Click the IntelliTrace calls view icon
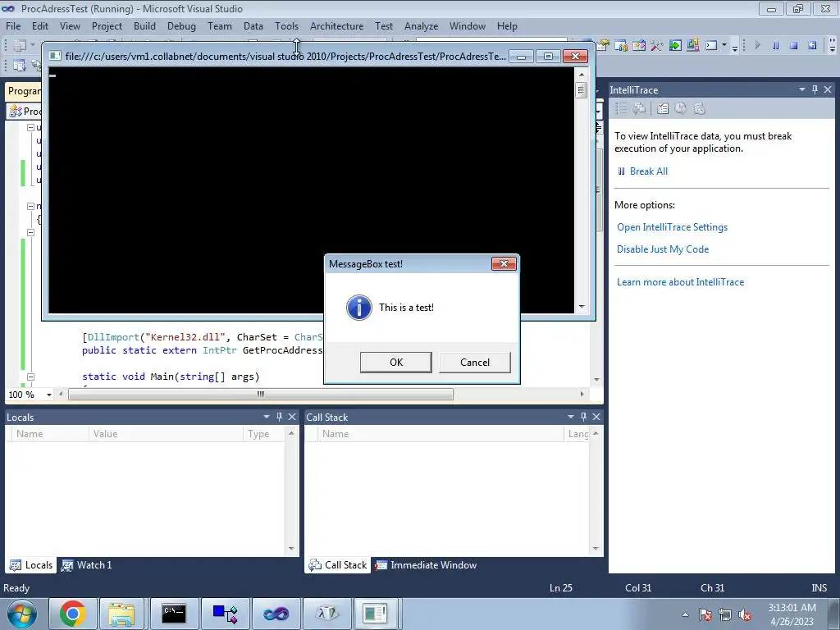Image resolution: width=840 pixels, height=630 pixels. (638, 109)
